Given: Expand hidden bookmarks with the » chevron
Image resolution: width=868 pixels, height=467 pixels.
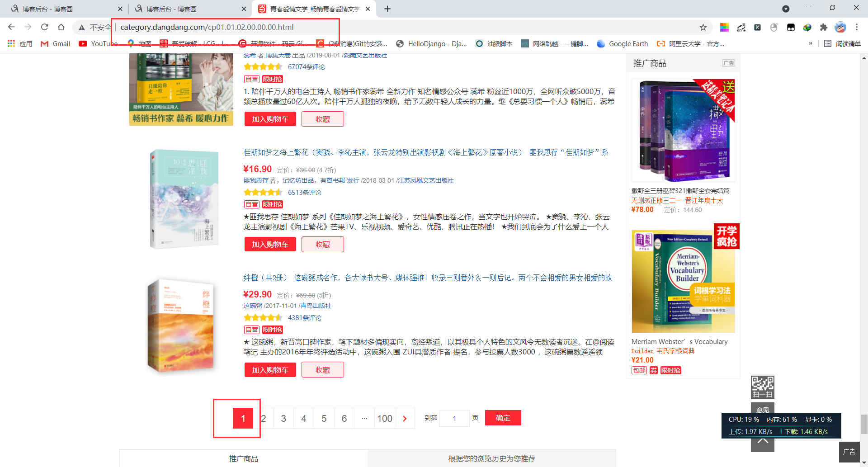Looking at the screenshot, I should [x=810, y=43].
